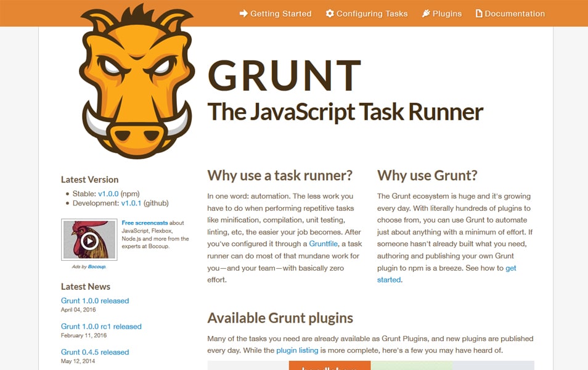Open the Documentation menu item
This screenshot has height=370, width=588.
point(510,14)
